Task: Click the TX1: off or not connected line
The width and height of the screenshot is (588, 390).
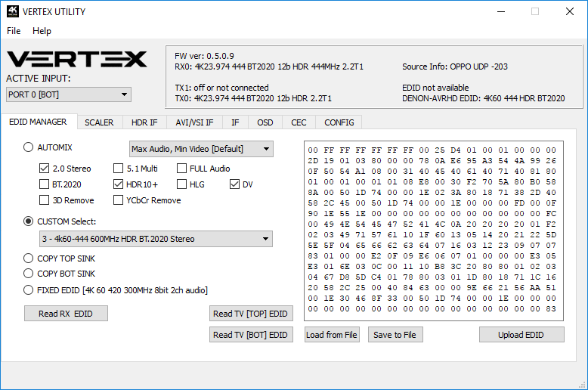Action: click(221, 88)
